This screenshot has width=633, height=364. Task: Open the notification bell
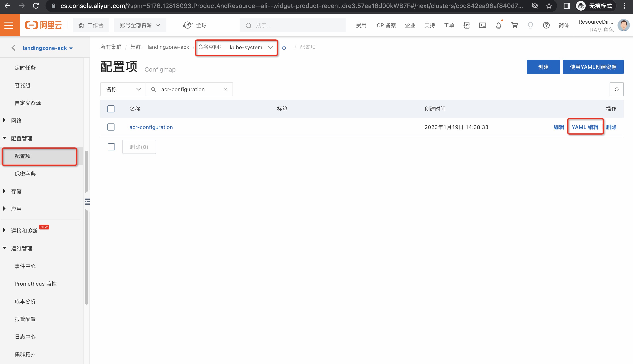(498, 25)
